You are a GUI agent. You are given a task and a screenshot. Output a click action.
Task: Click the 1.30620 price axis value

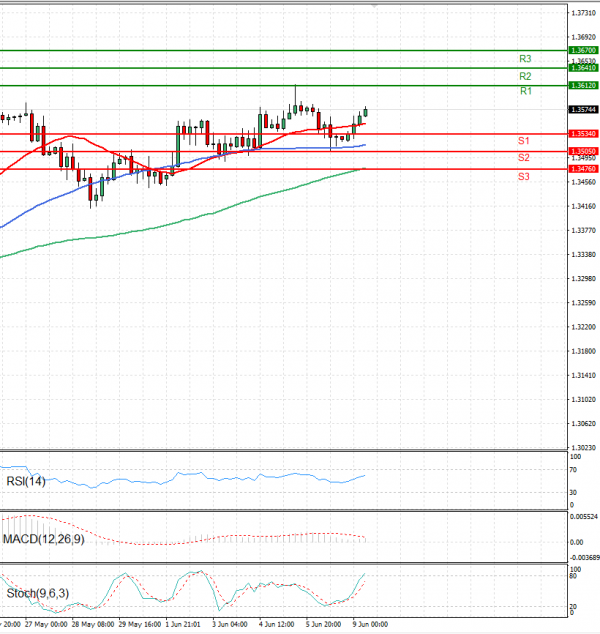[583, 424]
